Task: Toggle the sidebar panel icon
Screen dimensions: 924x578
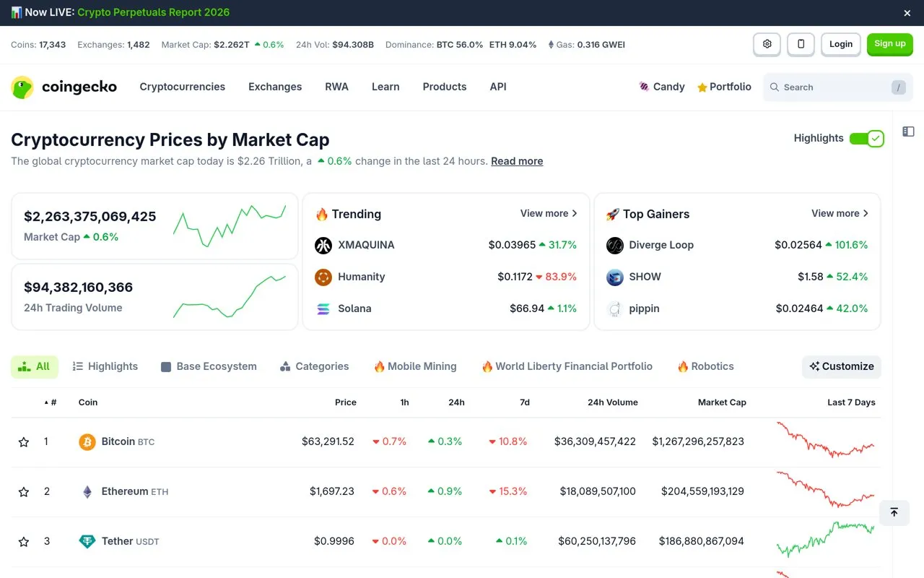Action: point(908,131)
